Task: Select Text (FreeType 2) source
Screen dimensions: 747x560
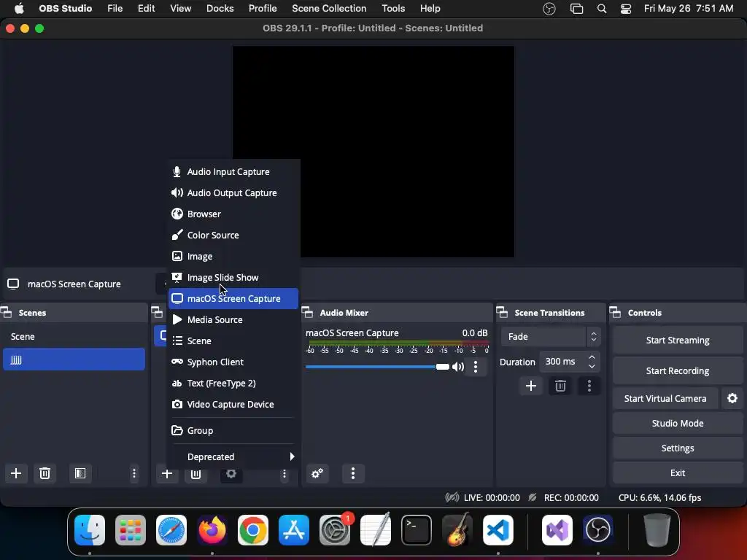Action: (x=233, y=384)
